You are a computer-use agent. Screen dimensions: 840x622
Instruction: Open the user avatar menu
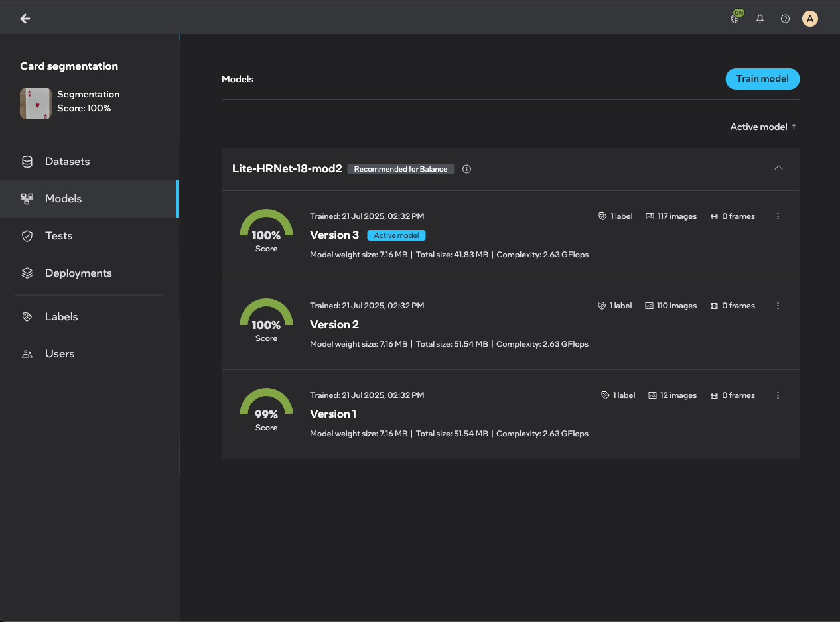pyautogui.click(x=809, y=19)
